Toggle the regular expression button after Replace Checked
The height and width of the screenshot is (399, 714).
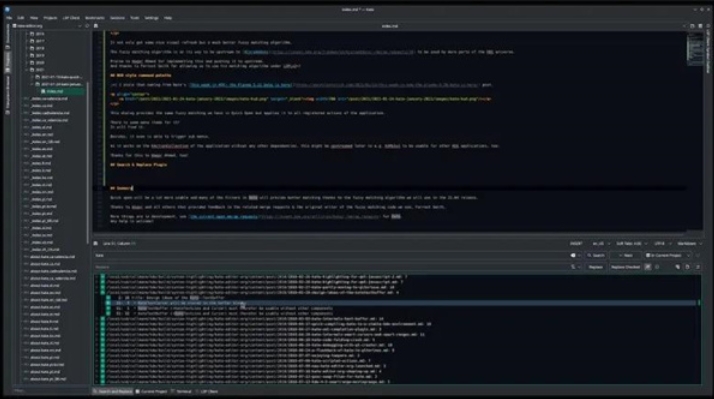(648, 267)
